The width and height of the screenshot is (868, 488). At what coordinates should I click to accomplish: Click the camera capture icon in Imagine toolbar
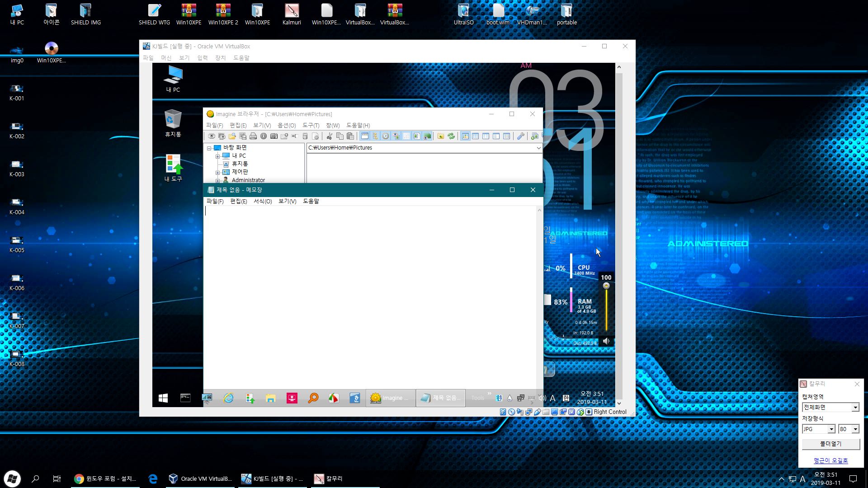(274, 136)
